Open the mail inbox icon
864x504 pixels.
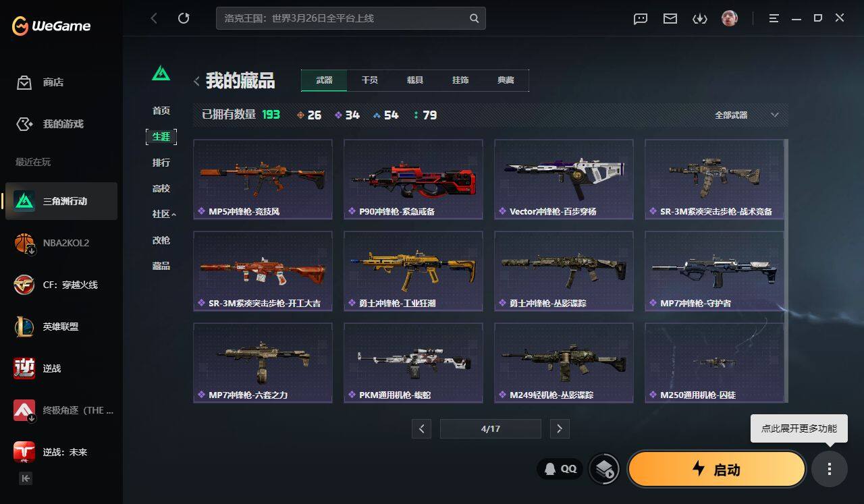coord(670,18)
